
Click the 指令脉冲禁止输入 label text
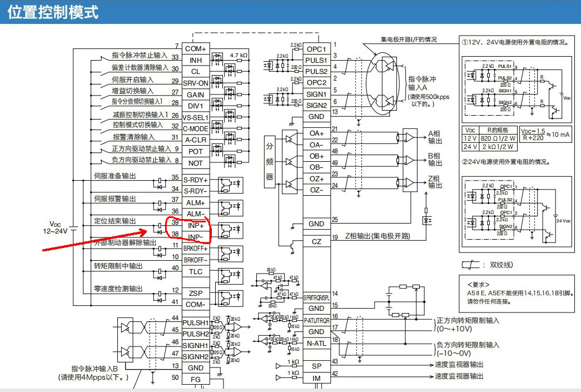coord(139,56)
